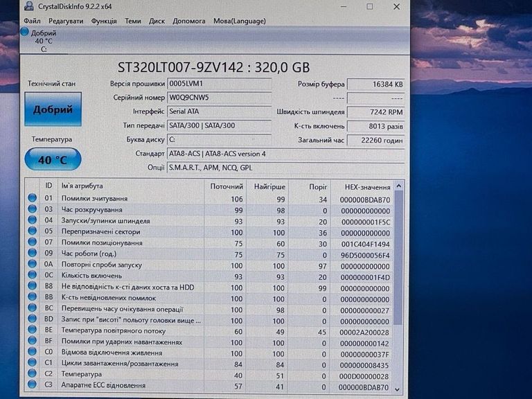The height and width of the screenshot is (399, 532).
Task: Click status circle of attribute BC row
Action: coord(33,308)
